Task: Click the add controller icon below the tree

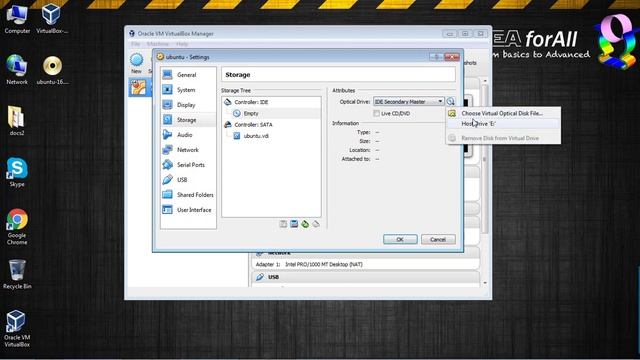Action: [x=283, y=224]
